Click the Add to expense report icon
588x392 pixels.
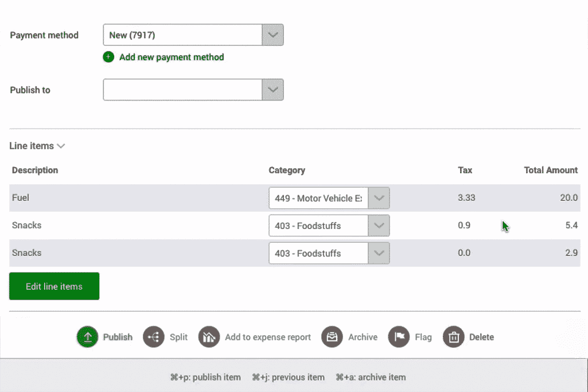209,337
